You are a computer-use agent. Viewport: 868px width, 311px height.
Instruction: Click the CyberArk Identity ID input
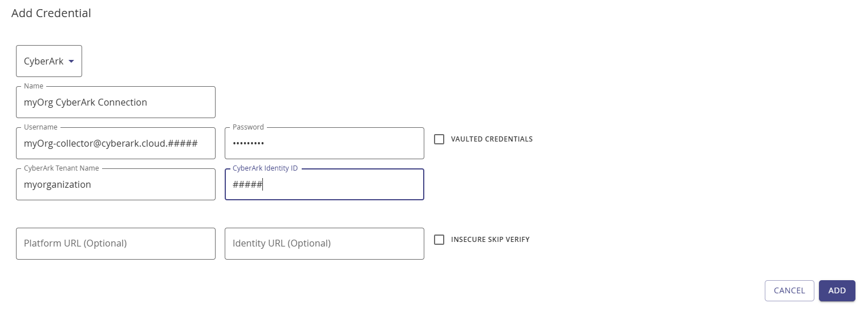click(x=324, y=185)
